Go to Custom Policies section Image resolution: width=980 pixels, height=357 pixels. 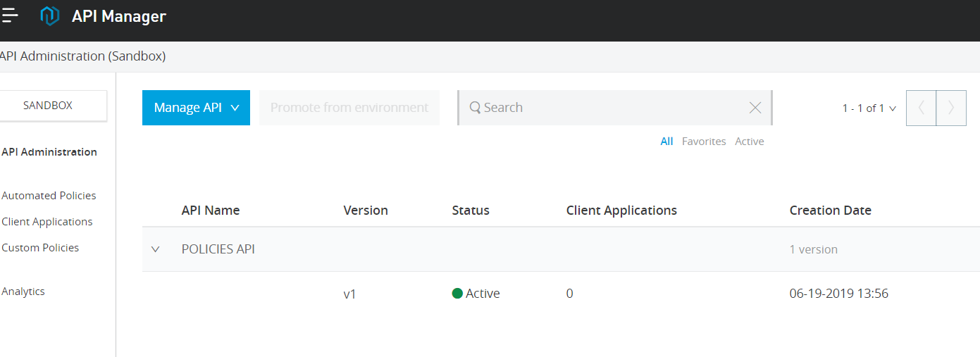pos(40,248)
